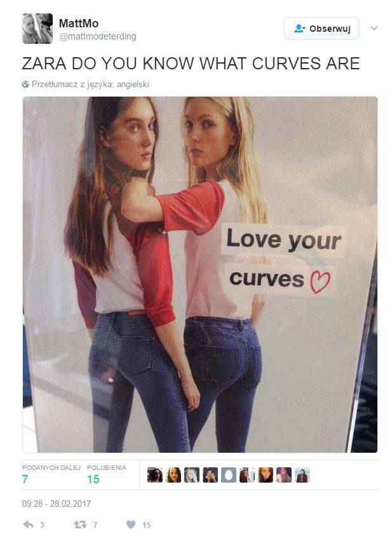This screenshot has width=392, height=536.
Task: Follow MattMo with the Obserwuj button
Action: (x=321, y=29)
